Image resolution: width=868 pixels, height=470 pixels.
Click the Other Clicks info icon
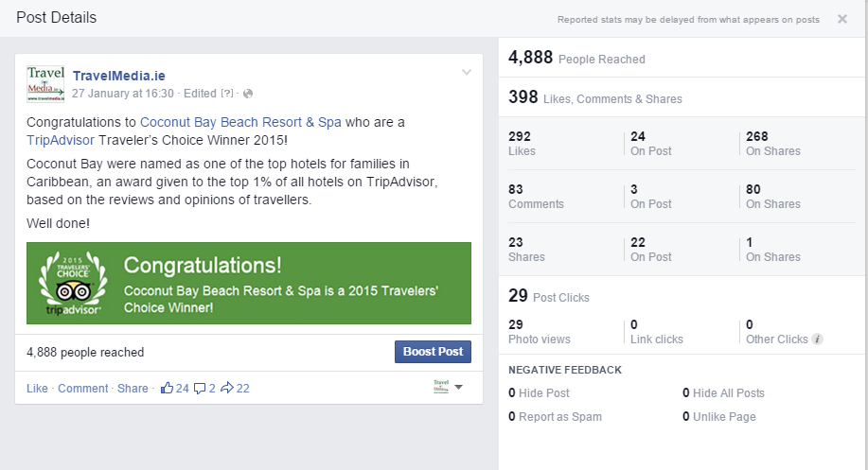[x=817, y=339]
